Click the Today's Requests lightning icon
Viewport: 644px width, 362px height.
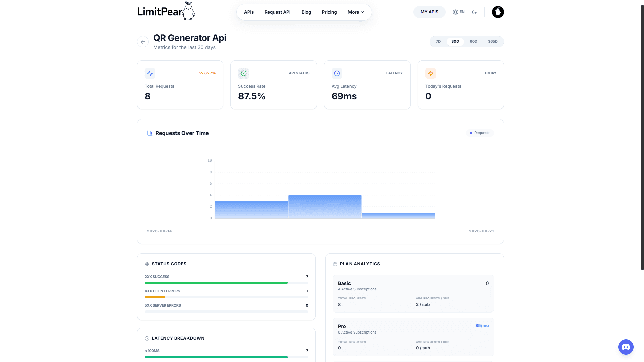pyautogui.click(x=431, y=73)
